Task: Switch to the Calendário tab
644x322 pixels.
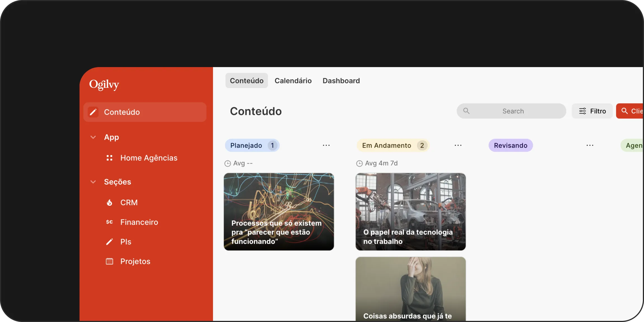Action: (x=293, y=80)
